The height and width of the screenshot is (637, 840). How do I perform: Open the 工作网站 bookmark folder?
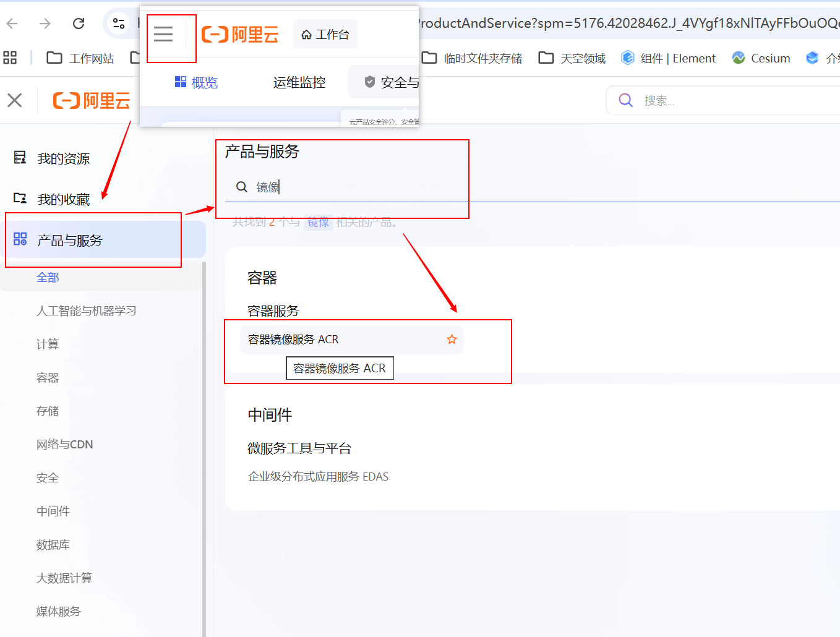coord(80,58)
